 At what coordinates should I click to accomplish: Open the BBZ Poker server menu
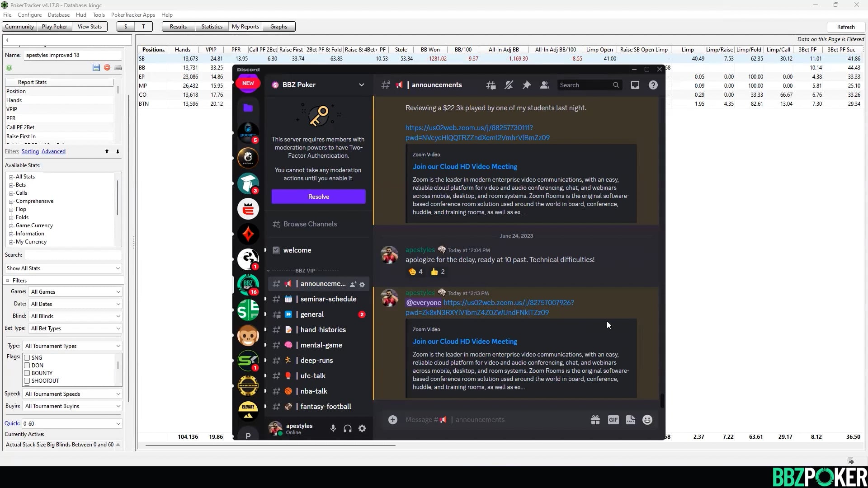tap(361, 85)
